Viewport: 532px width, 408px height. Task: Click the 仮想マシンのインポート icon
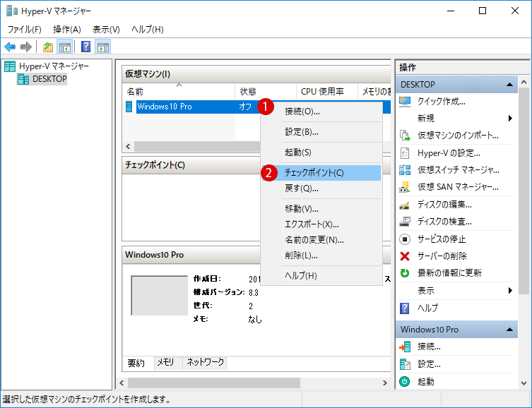click(405, 136)
